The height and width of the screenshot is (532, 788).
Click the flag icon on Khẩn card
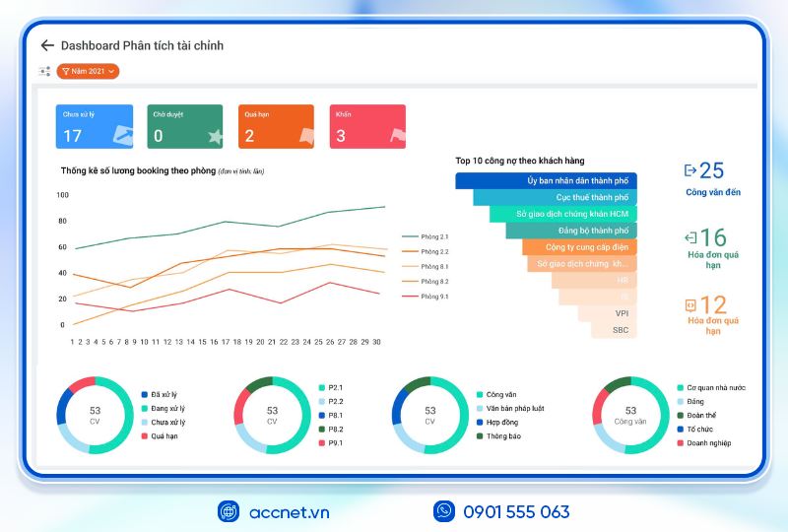(x=397, y=136)
